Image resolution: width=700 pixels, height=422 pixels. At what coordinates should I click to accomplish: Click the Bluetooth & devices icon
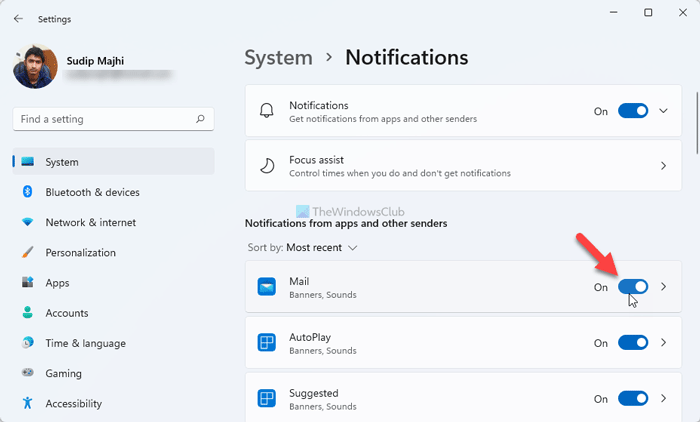(x=27, y=192)
